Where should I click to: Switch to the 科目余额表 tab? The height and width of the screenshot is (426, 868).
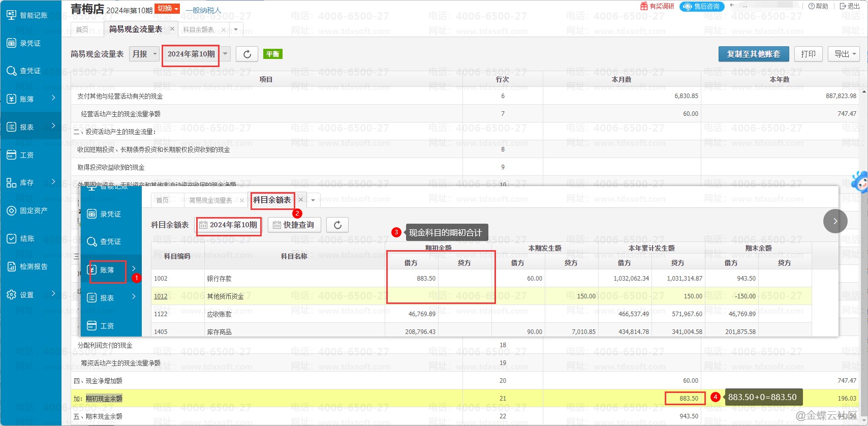coord(198,29)
